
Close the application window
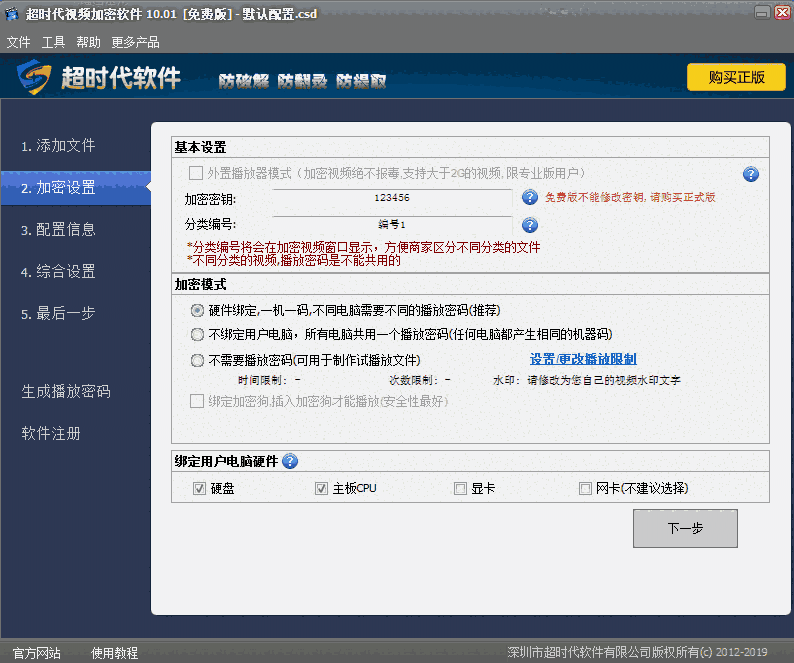(782, 13)
